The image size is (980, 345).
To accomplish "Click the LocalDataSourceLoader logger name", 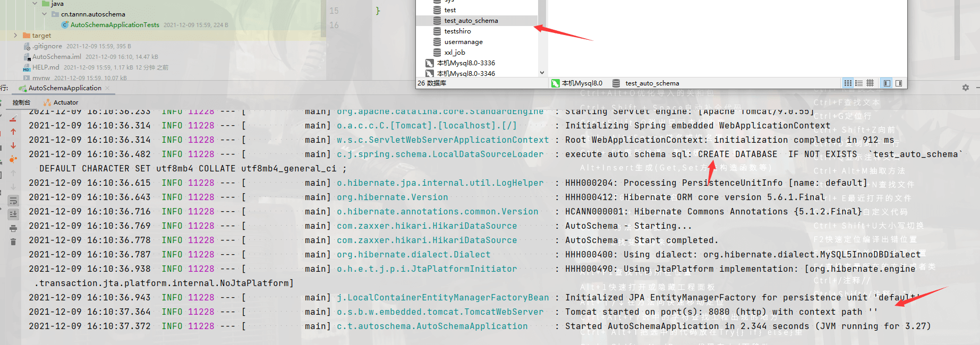I will click(440, 154).
